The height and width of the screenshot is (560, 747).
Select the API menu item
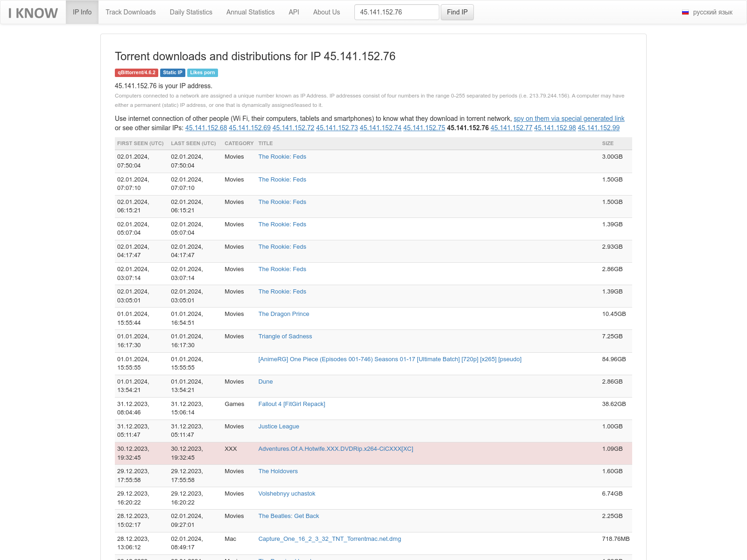coord(294,12)
